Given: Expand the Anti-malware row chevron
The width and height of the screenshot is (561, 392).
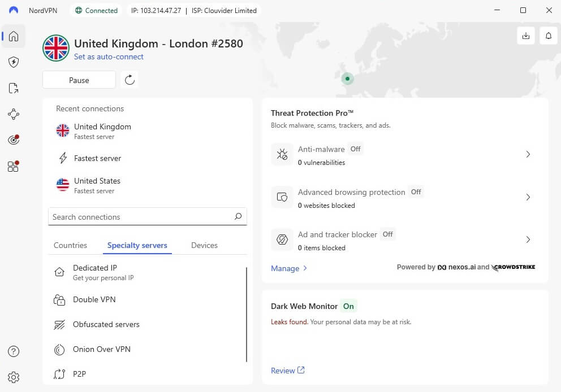Looking at the screenshot, I should [x=528, y=154].
